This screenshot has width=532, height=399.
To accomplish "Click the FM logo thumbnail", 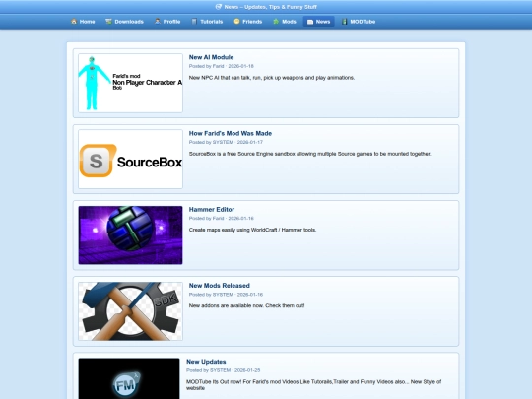I will click(x=129, y=378).
